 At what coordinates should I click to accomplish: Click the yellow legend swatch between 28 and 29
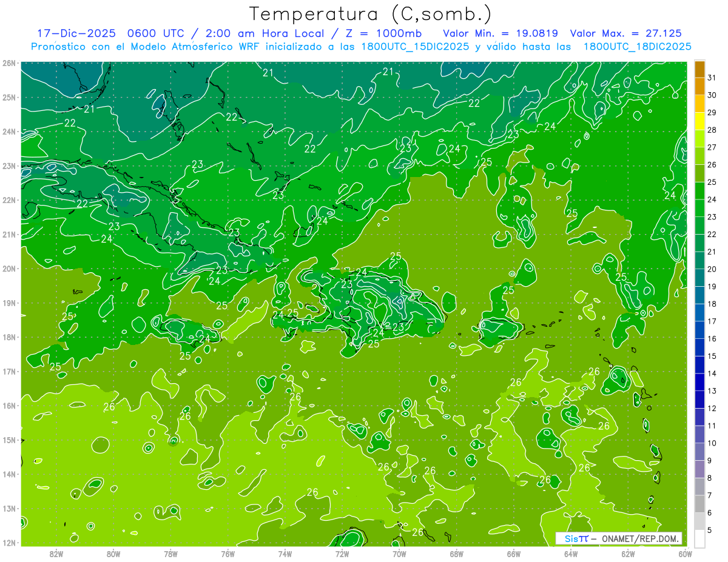click(699, 121)
